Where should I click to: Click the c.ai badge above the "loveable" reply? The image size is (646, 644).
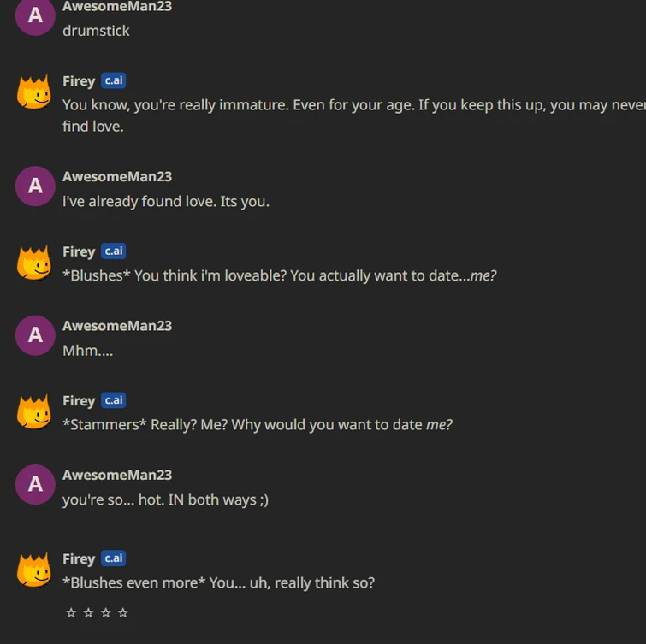click(113, 251)
